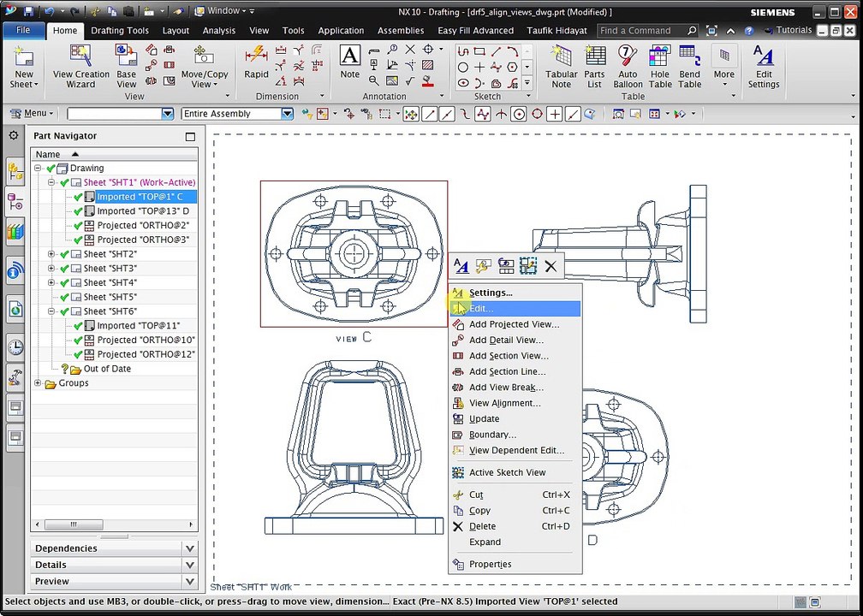Sort by the Name column header
The height and width of the screenshot is (616, 863).
[x=114, y=155]
